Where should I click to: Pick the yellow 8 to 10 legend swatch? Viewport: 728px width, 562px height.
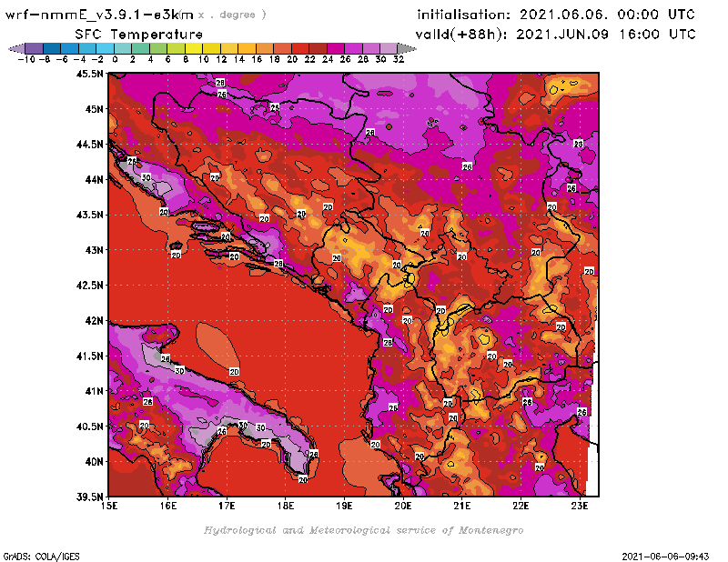pos(194,48)
